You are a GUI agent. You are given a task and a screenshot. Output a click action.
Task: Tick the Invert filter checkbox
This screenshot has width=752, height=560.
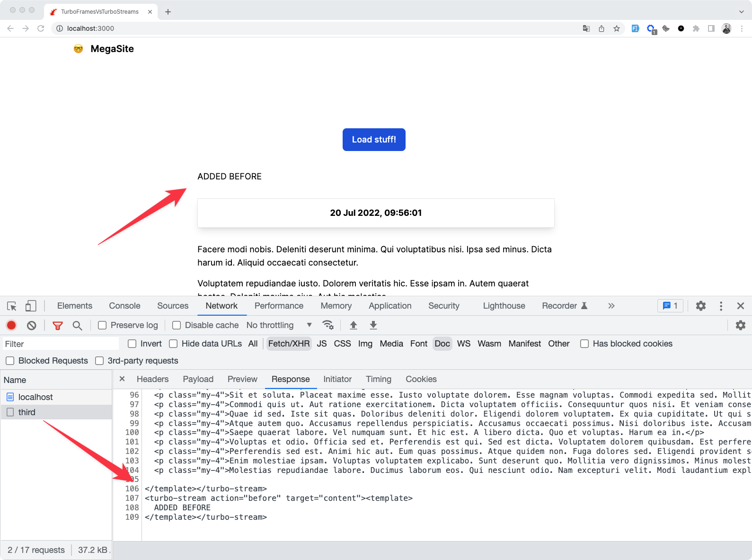point(133,344)
